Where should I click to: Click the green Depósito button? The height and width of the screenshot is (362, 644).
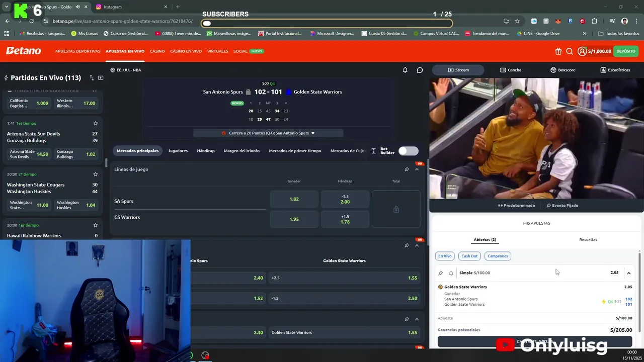(626, 51)
